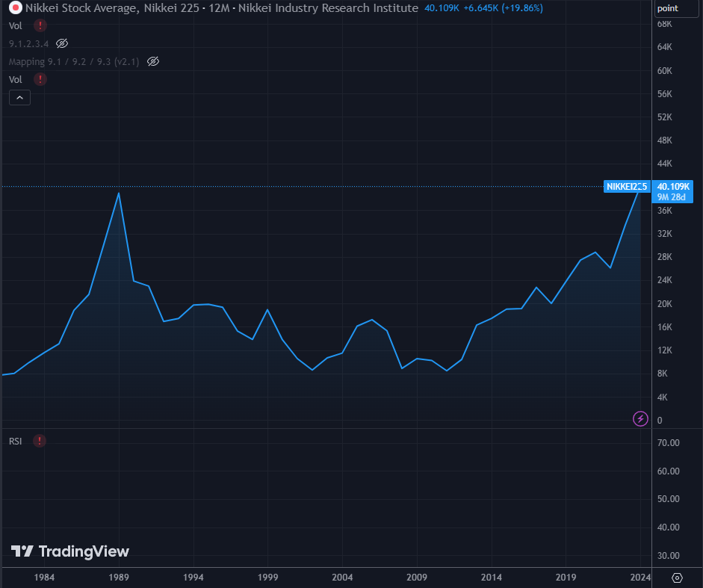Click the 1984 time axis label
This screenshot has width=703, height=588.
[x=44, y=578]
